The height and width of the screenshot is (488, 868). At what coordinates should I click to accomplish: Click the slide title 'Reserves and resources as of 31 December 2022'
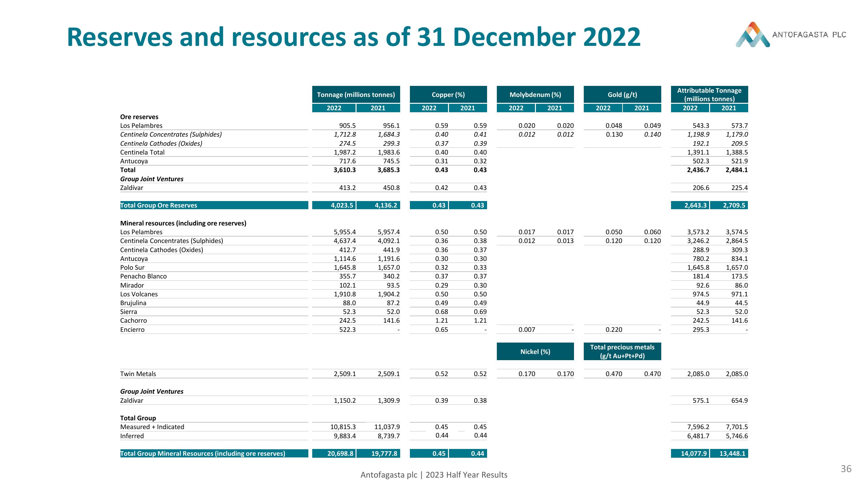354,37
